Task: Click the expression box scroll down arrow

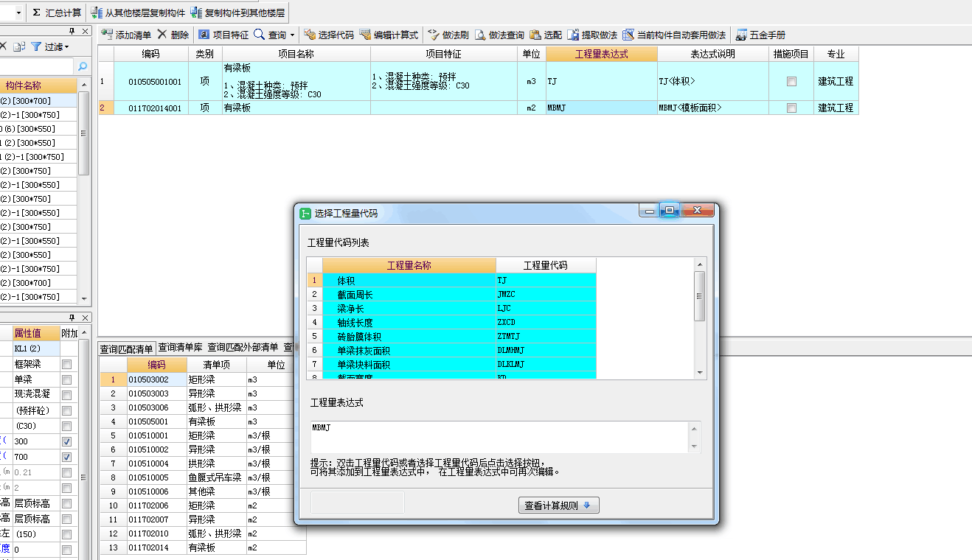Action: (x=693, y=447)
